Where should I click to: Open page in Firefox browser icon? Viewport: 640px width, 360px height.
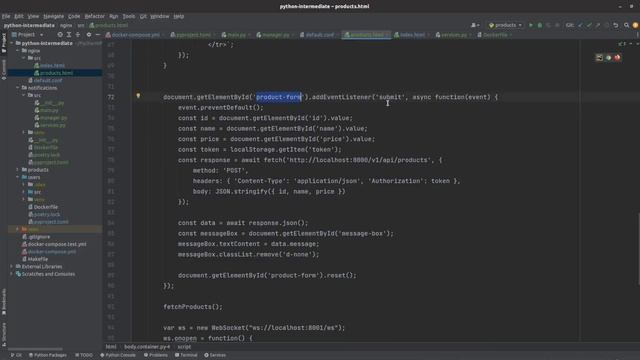617,58
